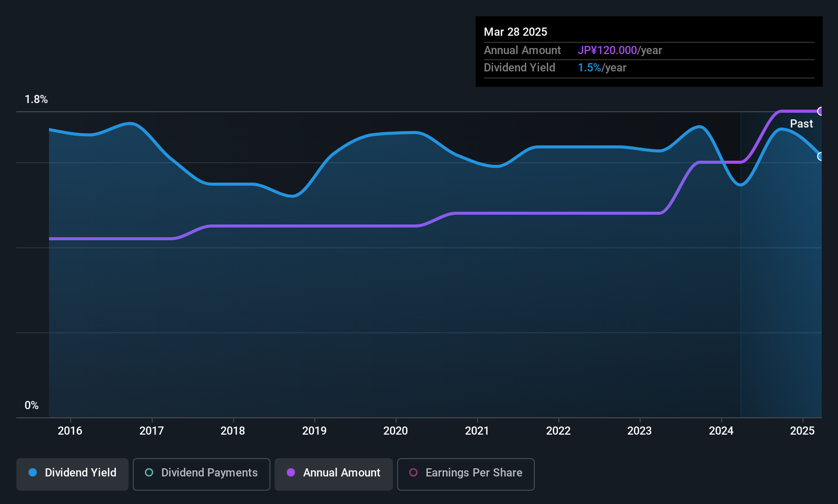Viewport: 838px width, 504px height.
Task: Click the Dividend Yield tooltip row label
Action: point(520,68)
